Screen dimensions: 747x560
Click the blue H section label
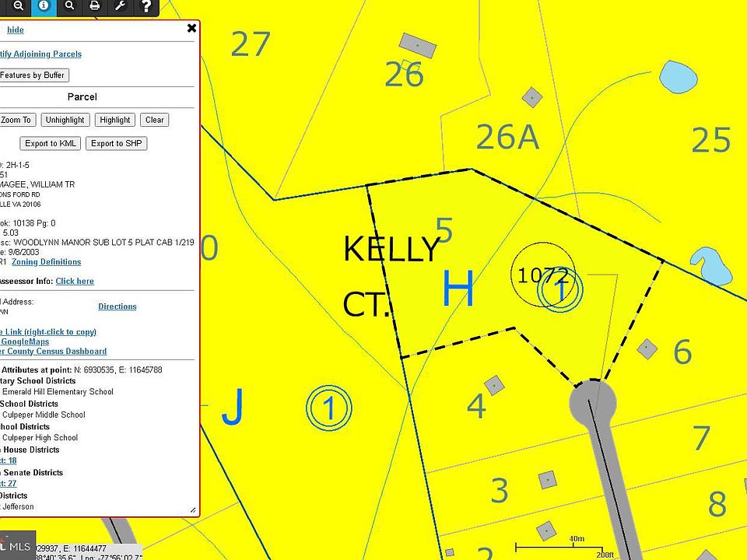click(x=458, y=288)
